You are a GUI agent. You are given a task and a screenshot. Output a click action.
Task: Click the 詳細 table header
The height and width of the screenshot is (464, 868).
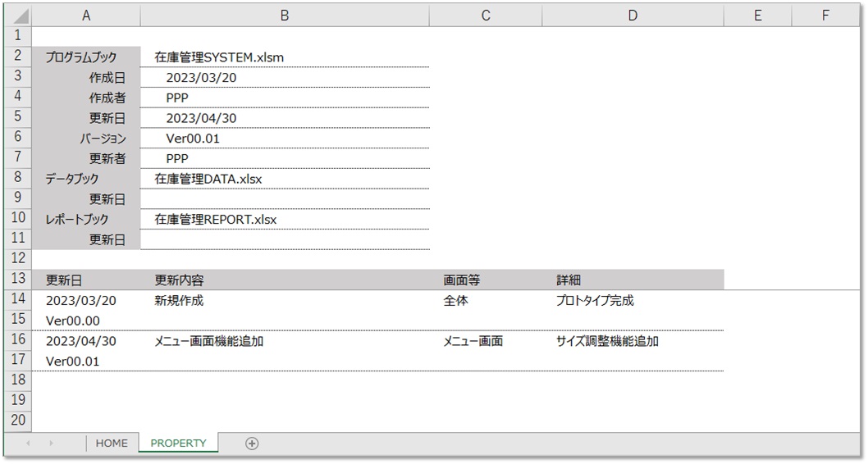point(633,280)
